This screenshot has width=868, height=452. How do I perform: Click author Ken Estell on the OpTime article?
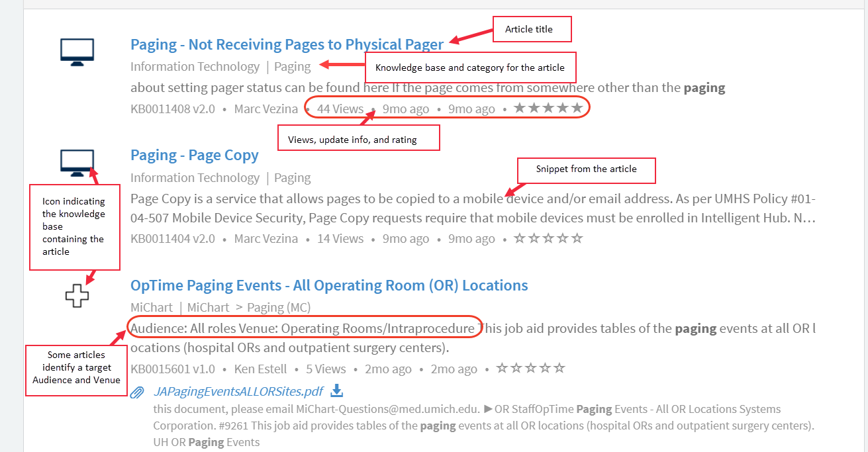(261, 369)
